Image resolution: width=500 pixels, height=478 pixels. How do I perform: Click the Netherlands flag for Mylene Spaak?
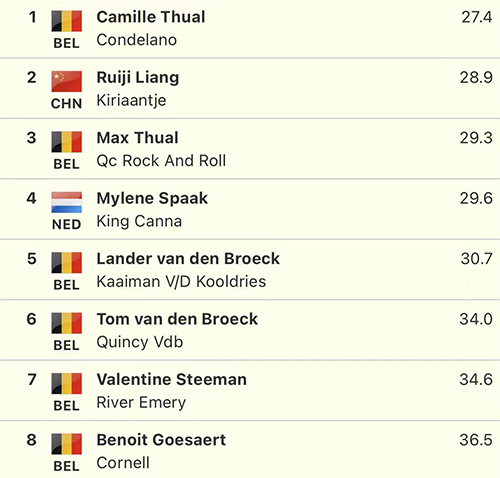[x=67, y=202]
